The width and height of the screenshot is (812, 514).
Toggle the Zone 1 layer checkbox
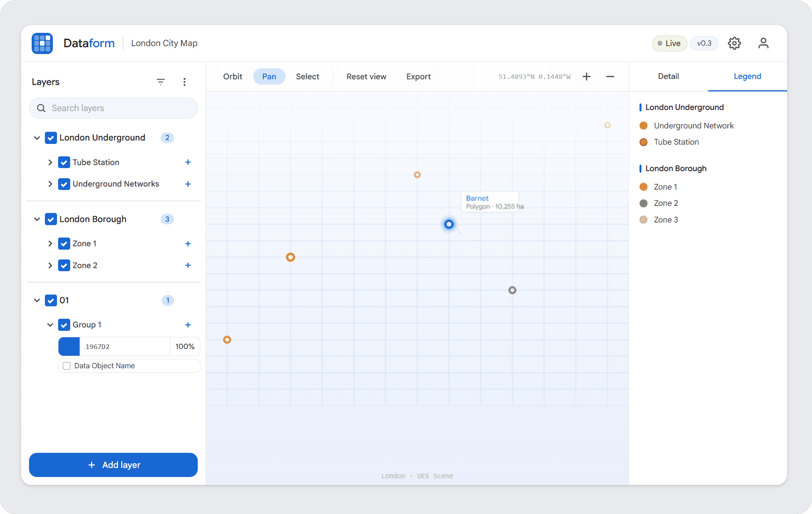click(x=64, y=244)
